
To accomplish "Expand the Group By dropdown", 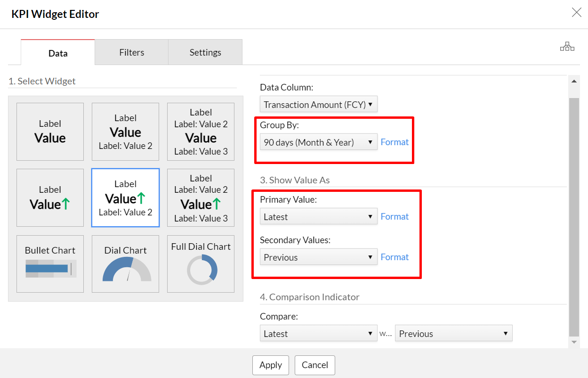I will click(x=318, y=142).
